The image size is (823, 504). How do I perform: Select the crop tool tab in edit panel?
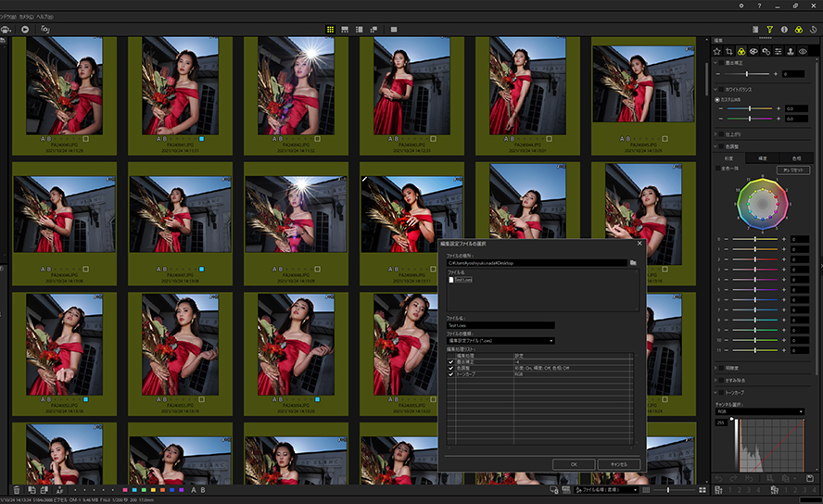coord(729,51)
